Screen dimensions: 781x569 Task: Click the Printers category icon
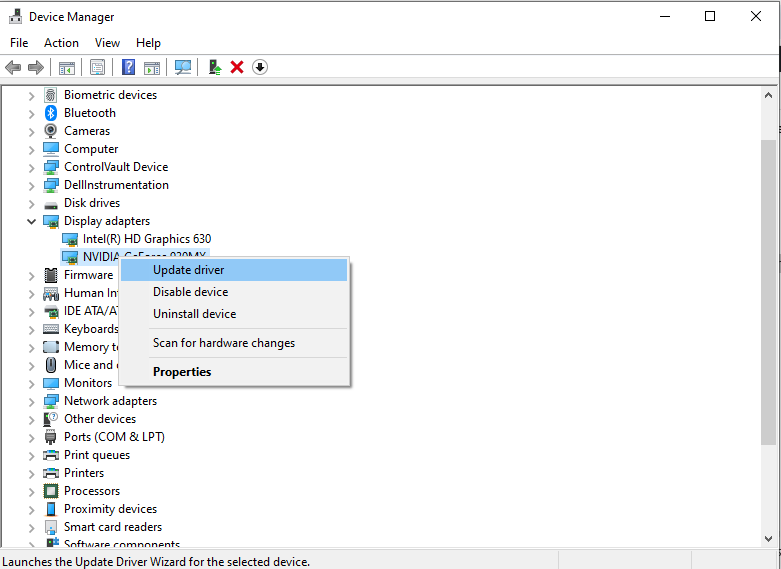coord(51,473)
